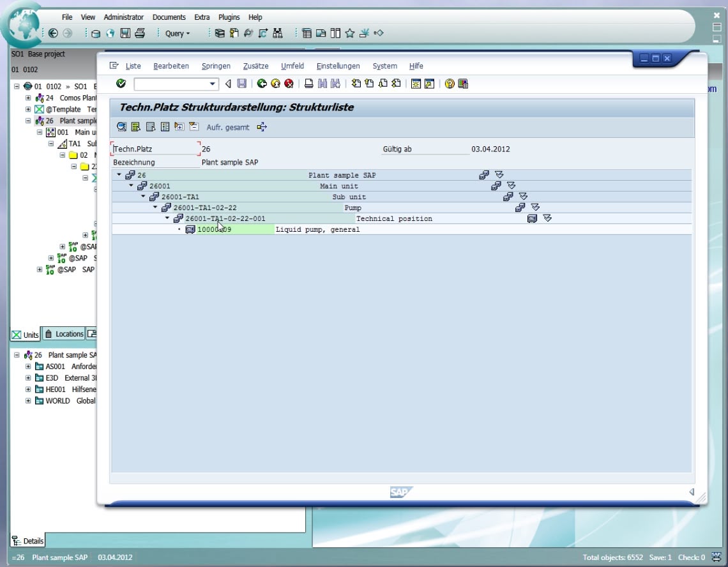The image size is (728, 567).
Task: Open the Springen menu
Action: pos(216,66)
